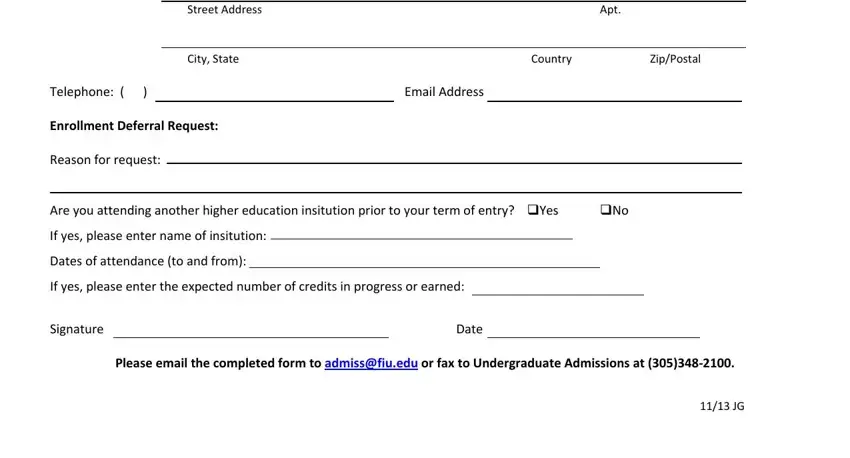Click the Enrollment Deferral Request heading
Screen dimensions: 850x458
coord(134,126)
